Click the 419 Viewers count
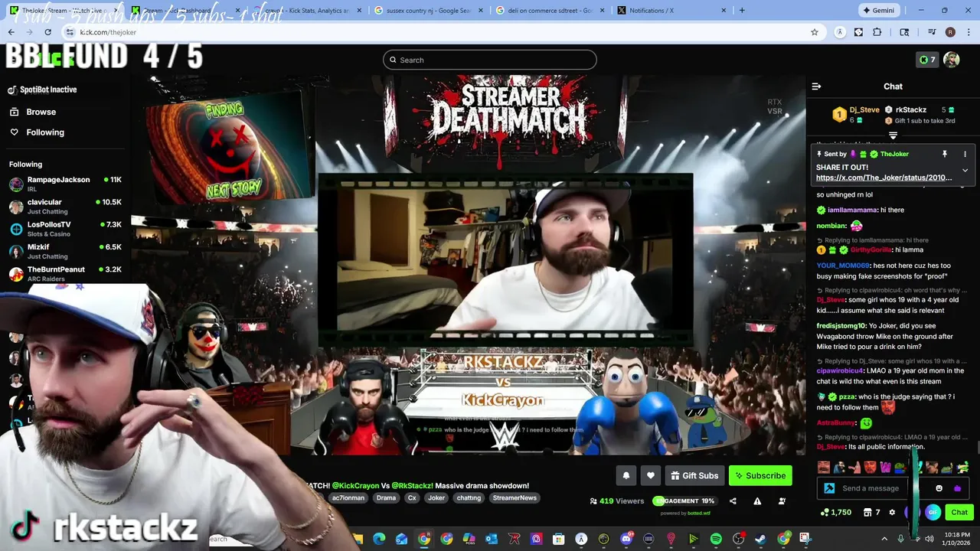980x551 pixels. point(617,501)
